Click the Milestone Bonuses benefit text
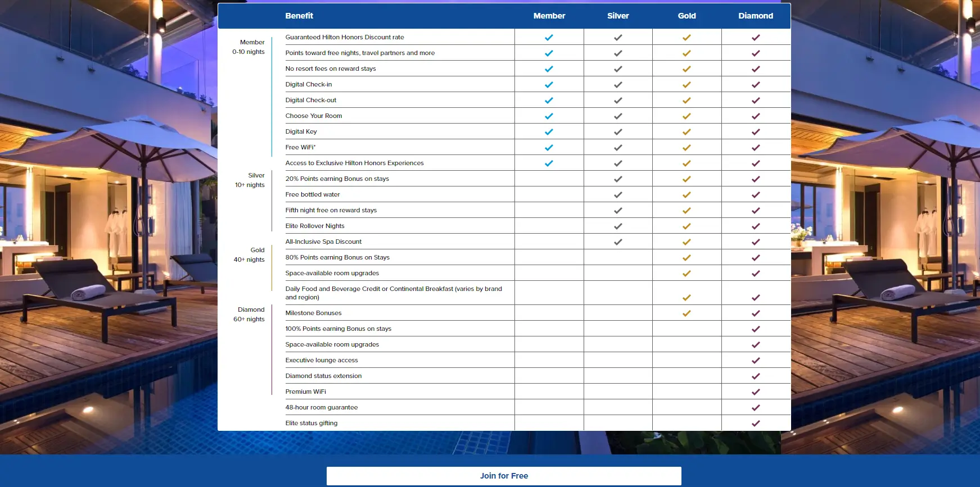 (x=313, y=313)
